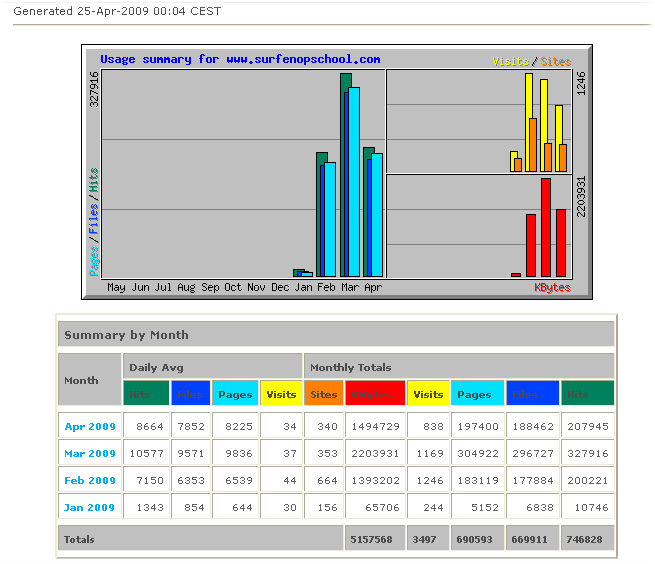This screenshot has height=564, width=655.
Task: Click the monthly files value 296727
Action: 533,453
